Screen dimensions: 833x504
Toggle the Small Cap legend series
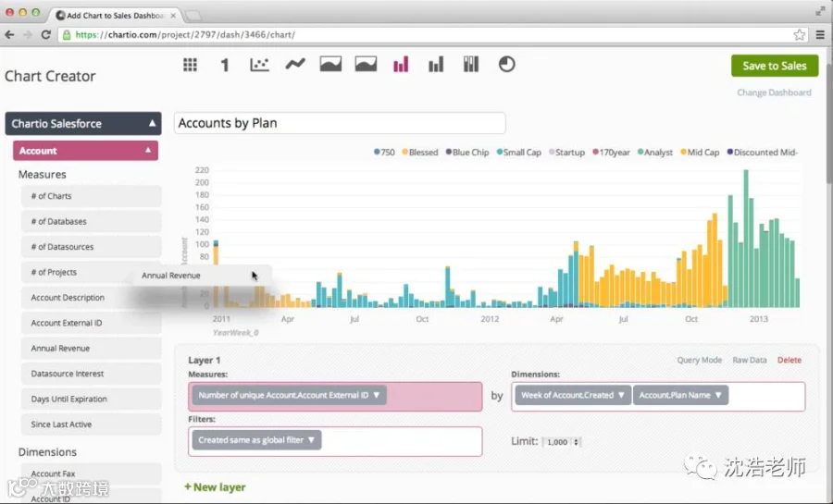coord(518,153)
